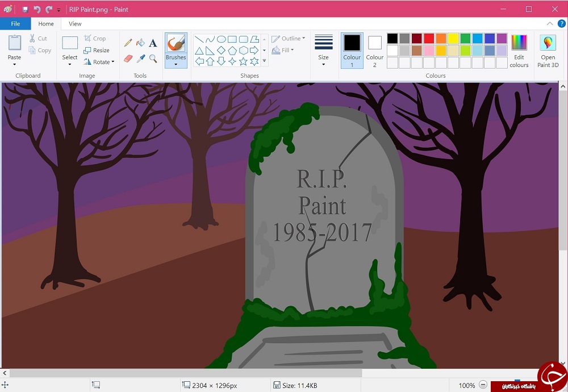Click the Resize button
The height and width of the screenshot is (392, 568).
point(97,51)
